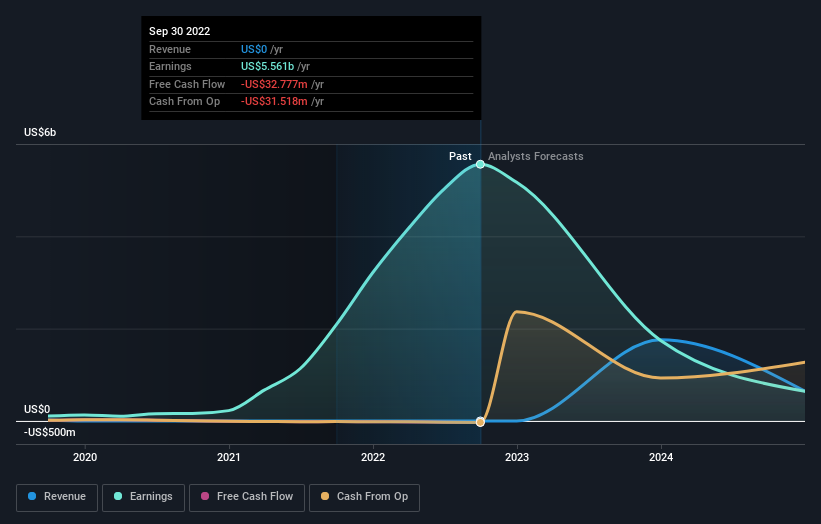Click the blue Revenue legend dot
Viewport: 821px width, 524px height.
[x=32, y=496]
